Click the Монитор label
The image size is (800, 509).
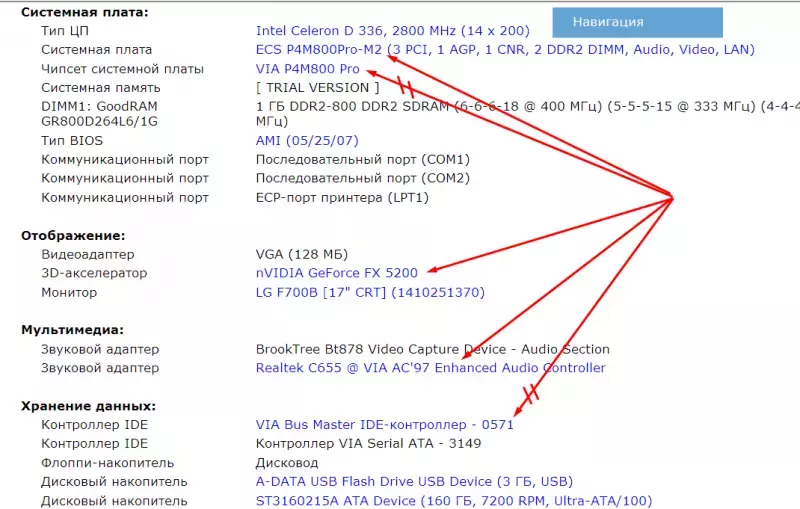(x=69, y=292)
